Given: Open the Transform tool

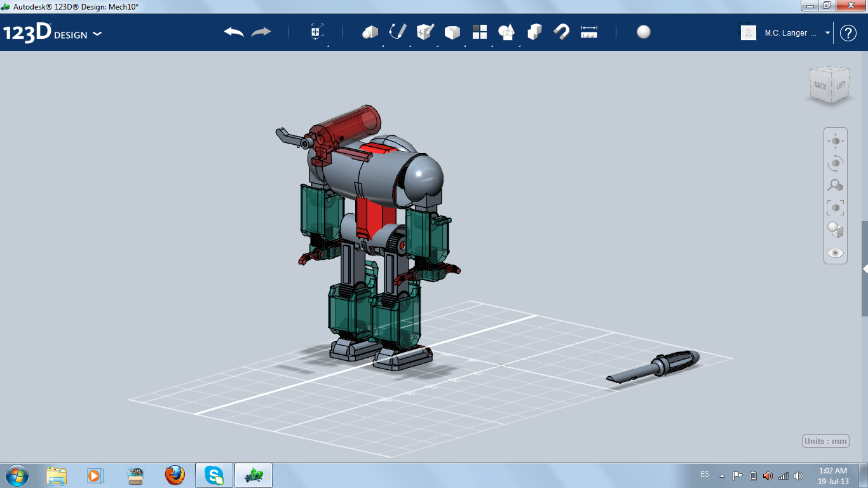Looking at the screenshot, I should coord(317,32).
